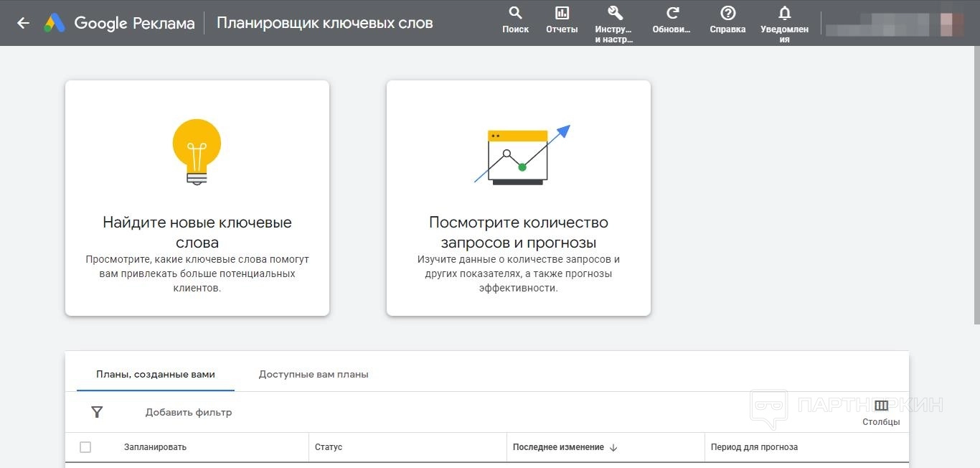Click the Обновить refresh icon
The width and height of the screenshot is (980, 468).
672,14
